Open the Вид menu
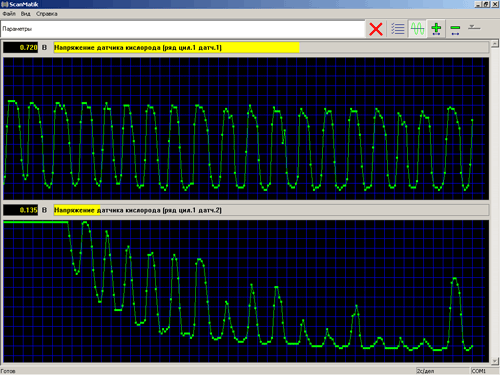The width and height of the screenshot is (500, 375). point(25,14)
